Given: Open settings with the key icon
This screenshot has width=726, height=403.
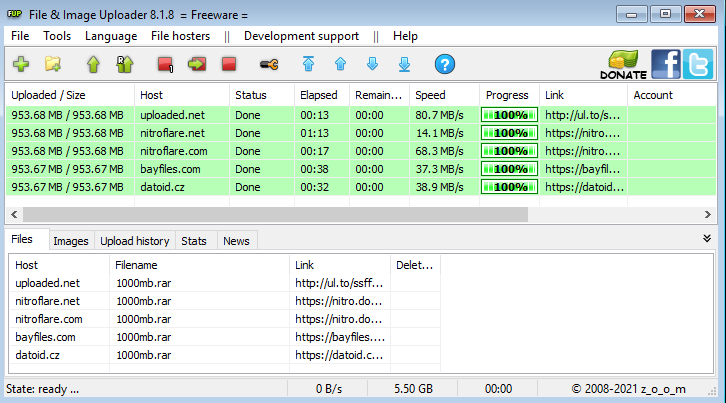Looking at the screenshot, I should [x=269, y=65].
